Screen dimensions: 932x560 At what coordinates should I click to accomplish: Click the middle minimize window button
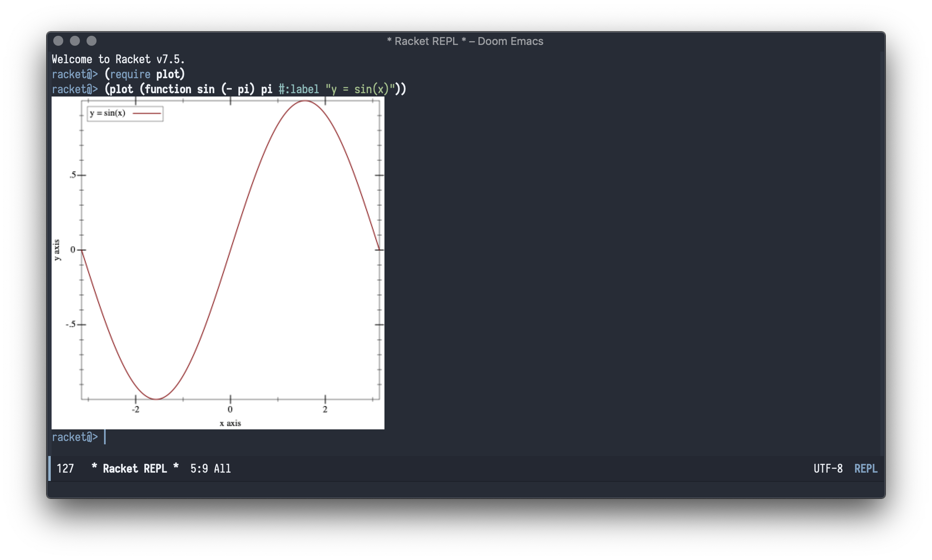click(75, 41)
